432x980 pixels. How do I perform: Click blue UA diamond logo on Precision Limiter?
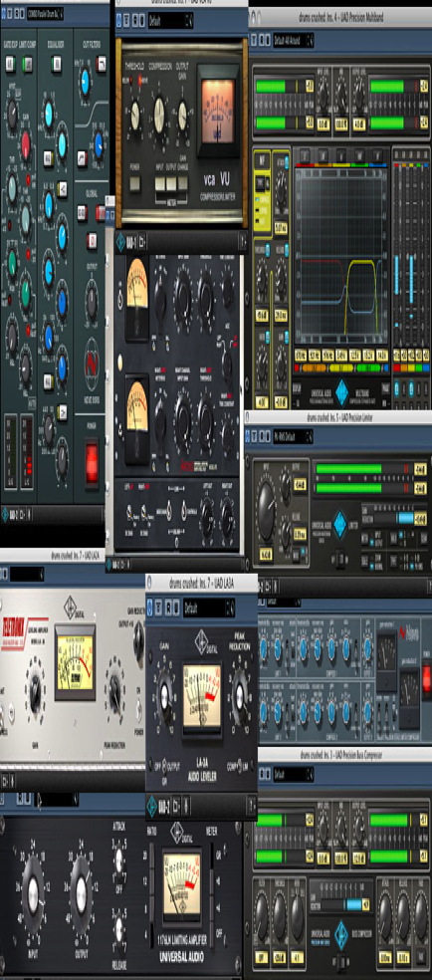coord(340,525)
